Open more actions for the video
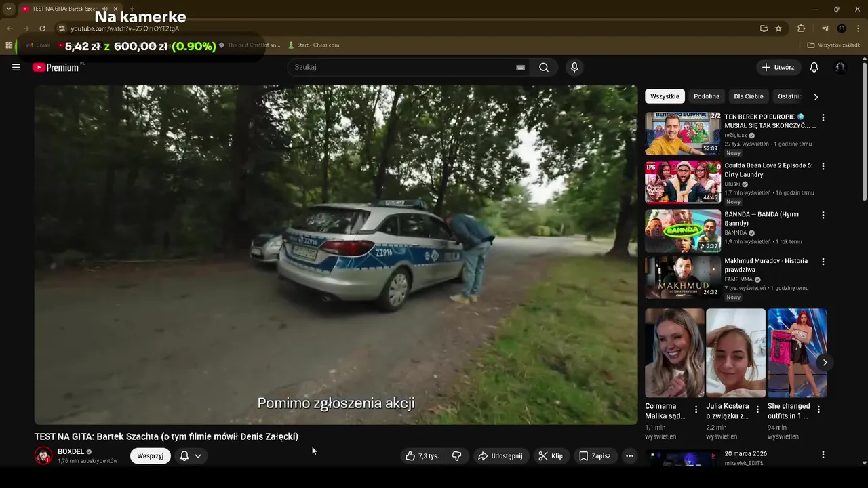This screenshot has height=488, width=868. pos(629,456)
